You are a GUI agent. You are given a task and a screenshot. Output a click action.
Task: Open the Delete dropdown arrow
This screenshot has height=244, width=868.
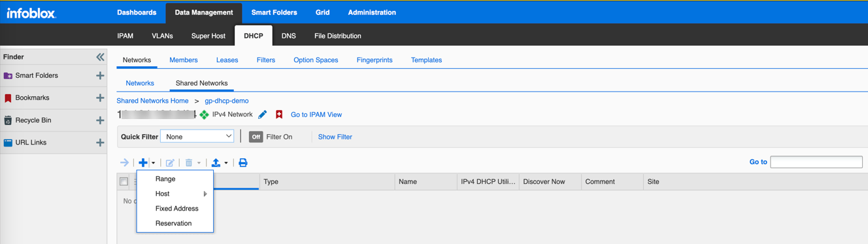[x=199, y=163]
